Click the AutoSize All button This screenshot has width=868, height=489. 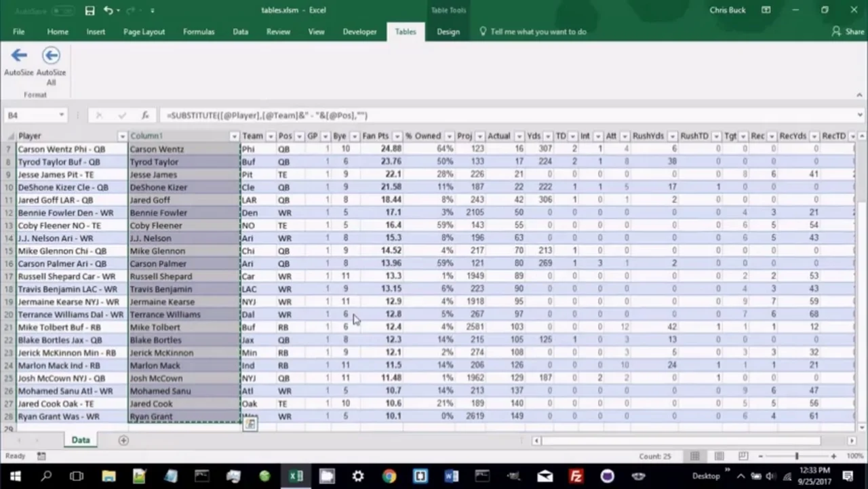(51, 65)
